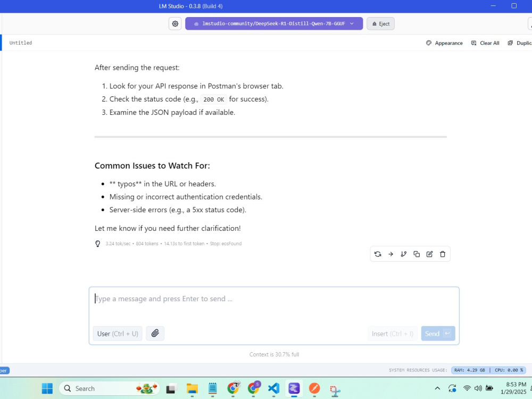Open the DeepSeek-R1-Distill-Qwen-7B model selector dropdown
Image resolution: width=532 pixels, height=399 pixels.
274,24
